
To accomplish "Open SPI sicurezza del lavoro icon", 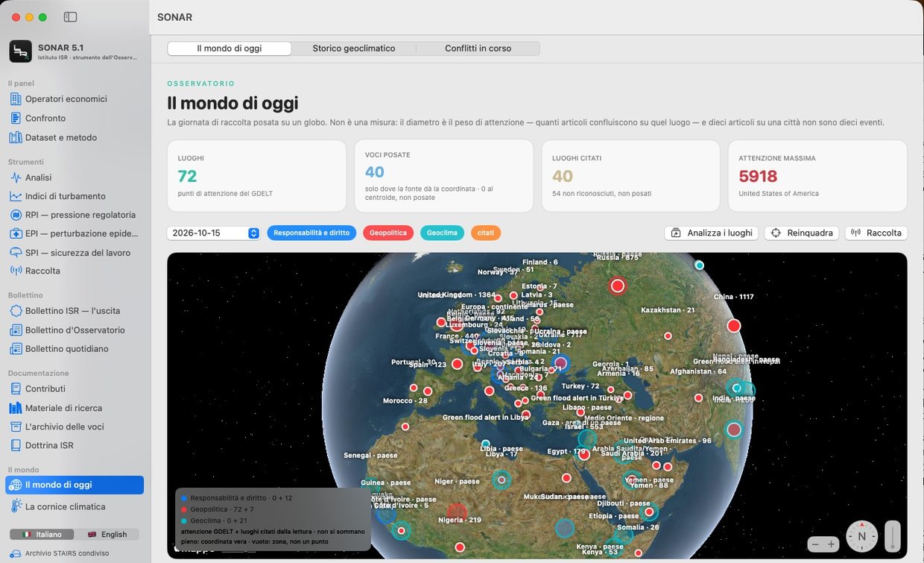I will coord(16,253).
